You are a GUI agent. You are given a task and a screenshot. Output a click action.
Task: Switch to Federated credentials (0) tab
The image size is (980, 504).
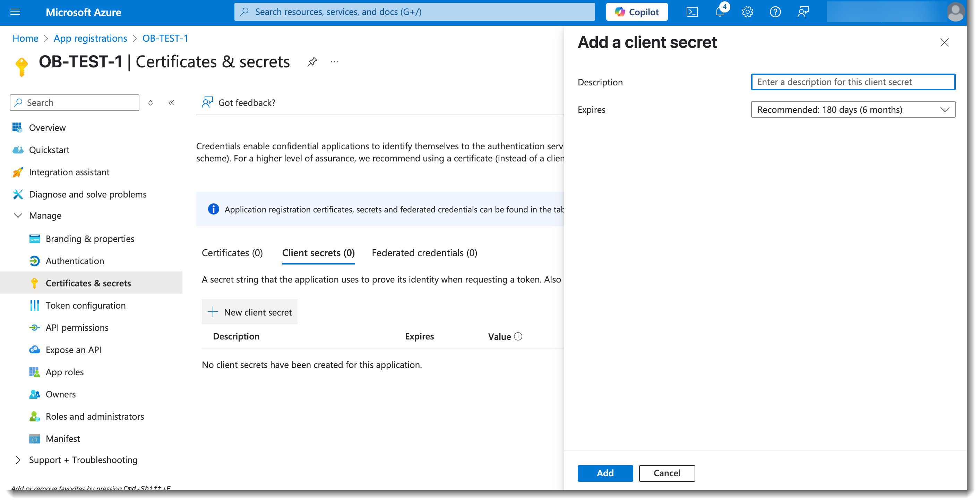point(424,253)
